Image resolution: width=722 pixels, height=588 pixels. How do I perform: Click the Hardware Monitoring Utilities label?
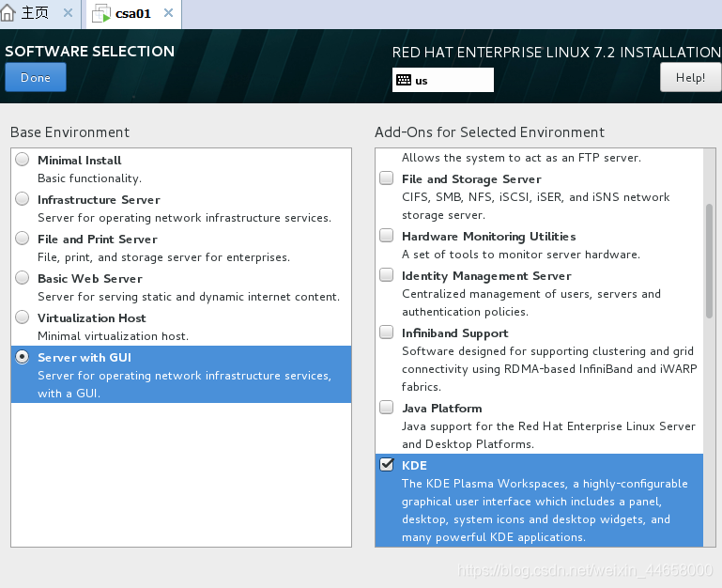tap(488, 237)
